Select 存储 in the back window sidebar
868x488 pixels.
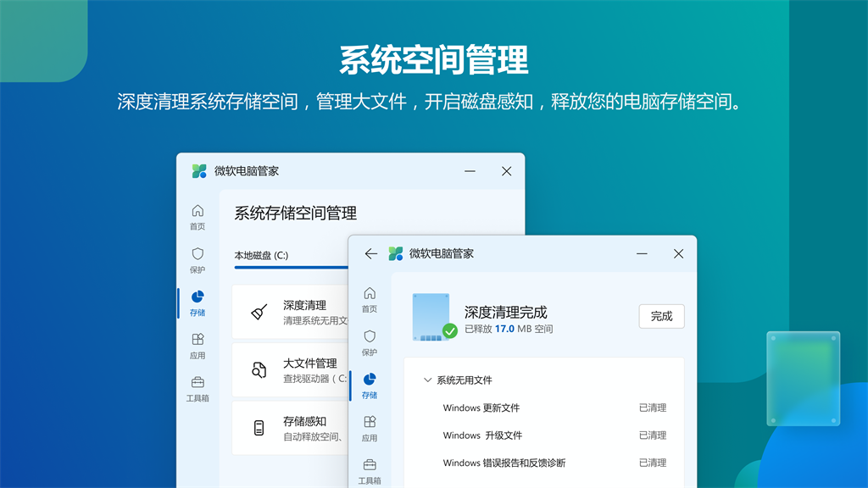(198, 303)
